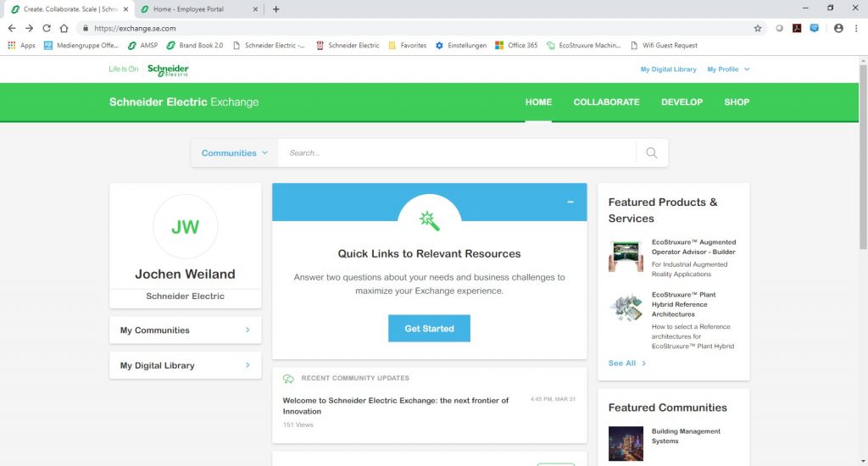This screenshot has width=868, height=466.
Task: Click the JW profile avatar circle
Action: [x=185, y=227]
